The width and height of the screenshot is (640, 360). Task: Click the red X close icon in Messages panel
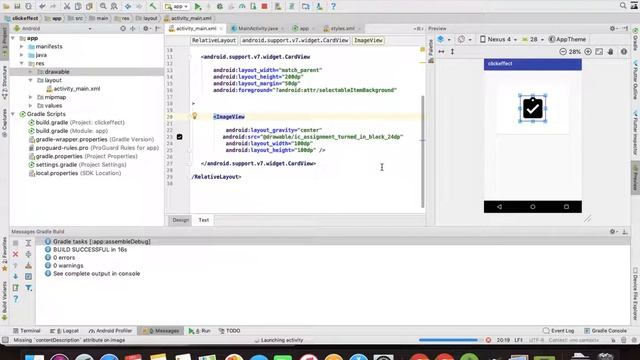[16, 254]
